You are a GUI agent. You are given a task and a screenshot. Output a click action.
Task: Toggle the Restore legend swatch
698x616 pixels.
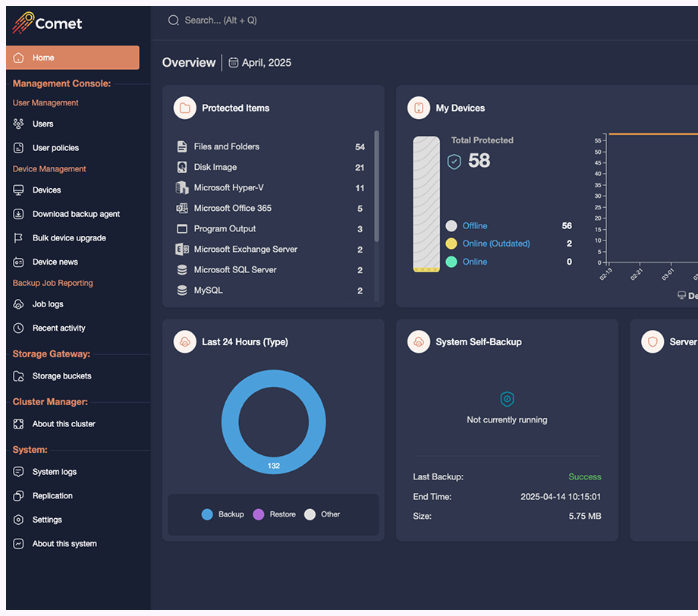point(258,514)
